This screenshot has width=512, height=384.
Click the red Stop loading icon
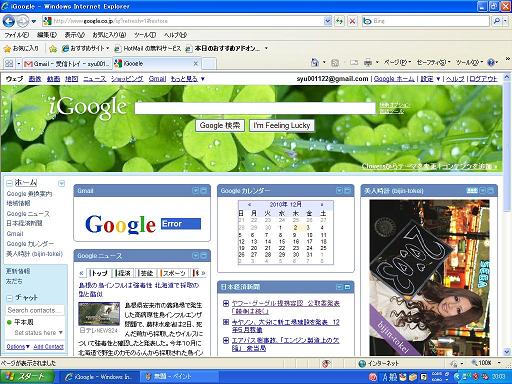tap(352, 21)
